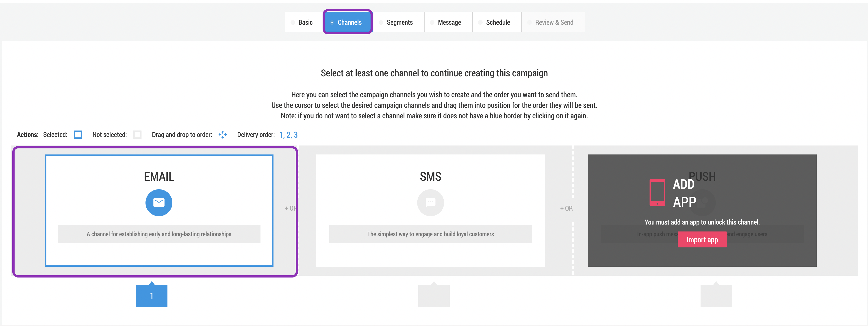The width and height of the screenshot is (868, 326).
Task: Click the delivery order 1, 2, 3 link
Action: [289, 135]
